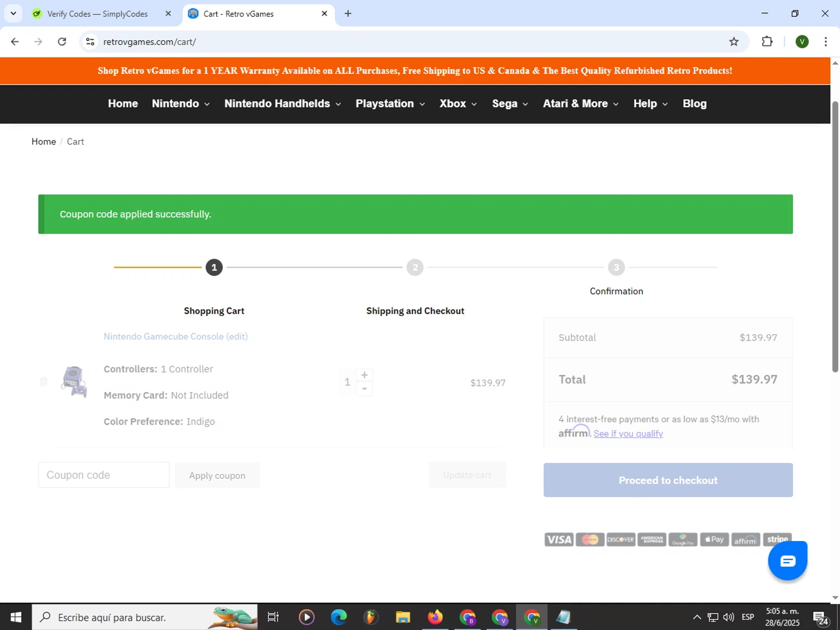Select the Cart - Retro vGames tab
Screen dimensions: 840x630
pyautogui.click(x=238, y=13)
